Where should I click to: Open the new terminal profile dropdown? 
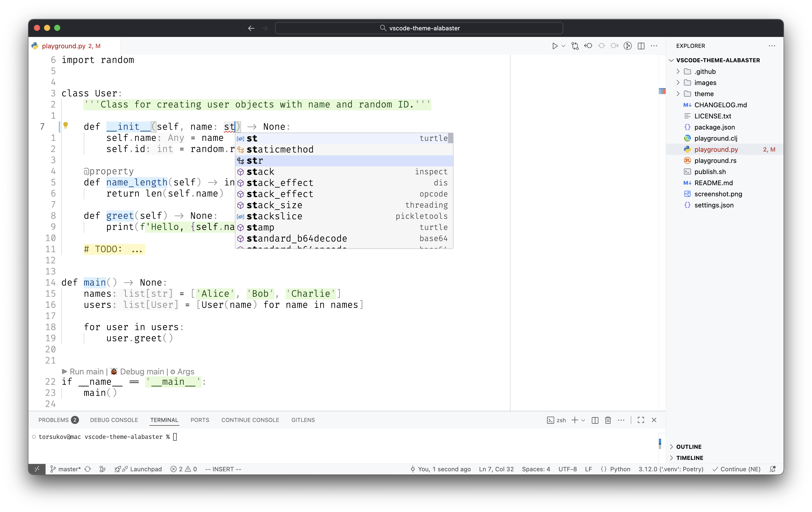coord(583,420)
